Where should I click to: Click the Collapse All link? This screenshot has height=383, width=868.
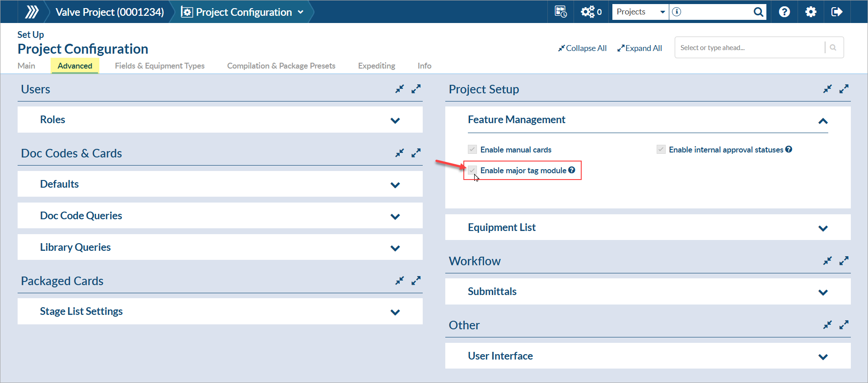[582, 48]
